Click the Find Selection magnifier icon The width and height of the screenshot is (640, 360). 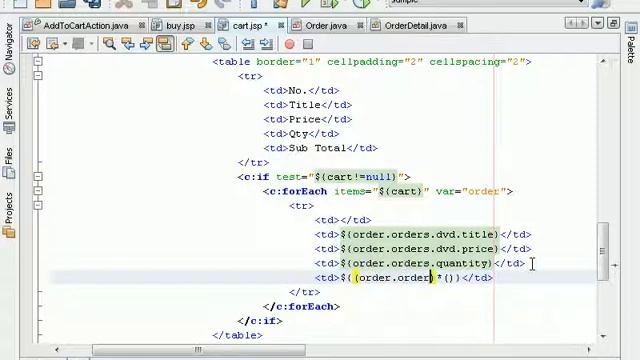[109, 44]
